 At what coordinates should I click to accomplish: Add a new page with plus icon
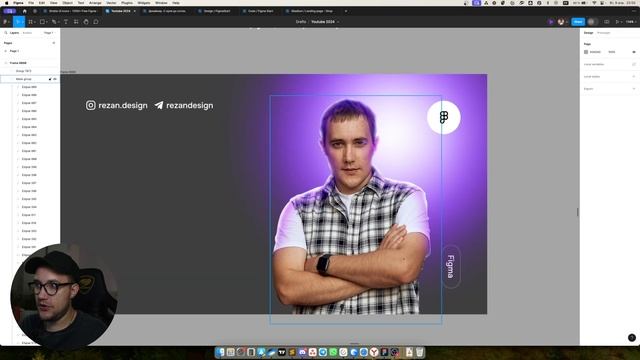53,43
